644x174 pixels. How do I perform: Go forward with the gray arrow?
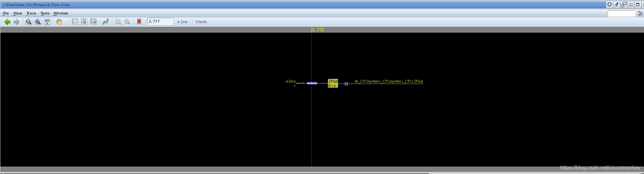16,22
